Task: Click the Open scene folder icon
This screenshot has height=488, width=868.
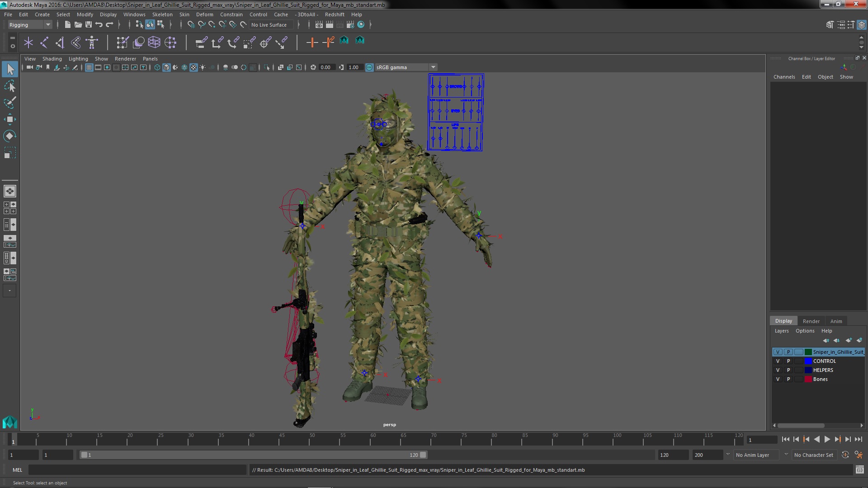Action: click(x=78, y=25)
